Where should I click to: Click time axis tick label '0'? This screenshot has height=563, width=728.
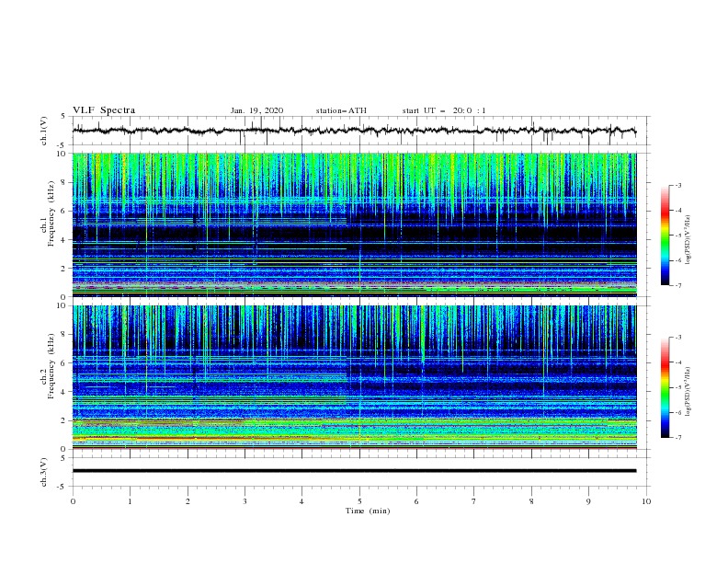pyautogui.click(x=73, y=501)
